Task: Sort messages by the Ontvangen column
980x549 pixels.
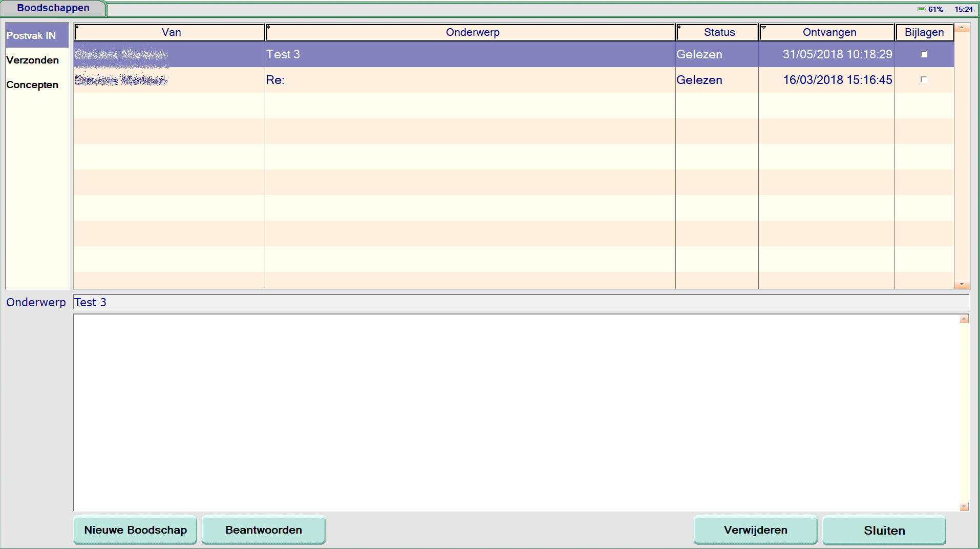Action: [828, 32]
